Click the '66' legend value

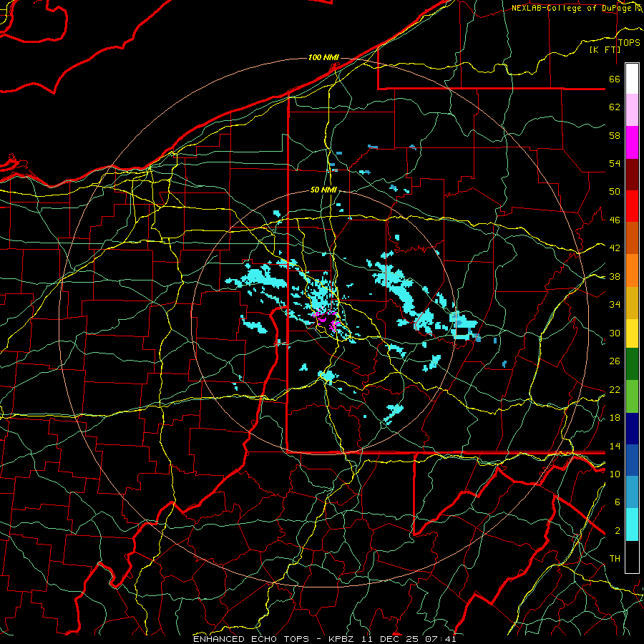[615, 79]
